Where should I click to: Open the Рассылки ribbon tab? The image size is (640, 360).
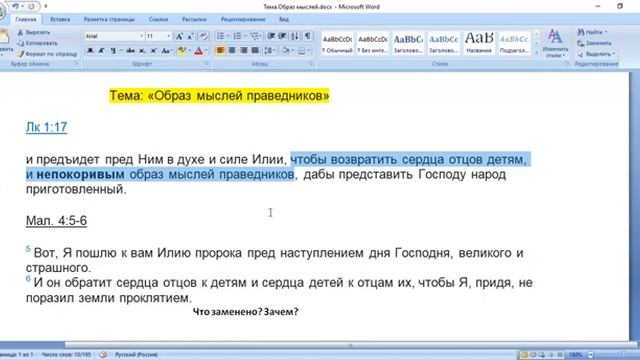point(194,19)
